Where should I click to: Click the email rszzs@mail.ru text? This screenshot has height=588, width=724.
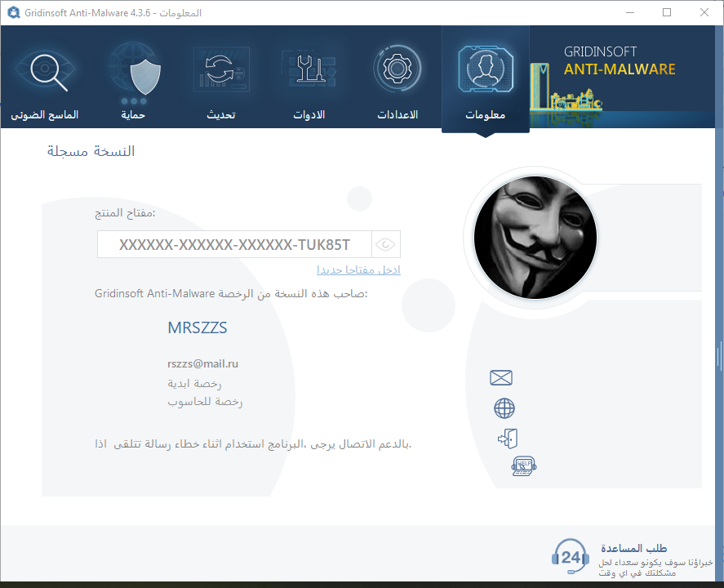pyautogui.click(x=202, y=364)
